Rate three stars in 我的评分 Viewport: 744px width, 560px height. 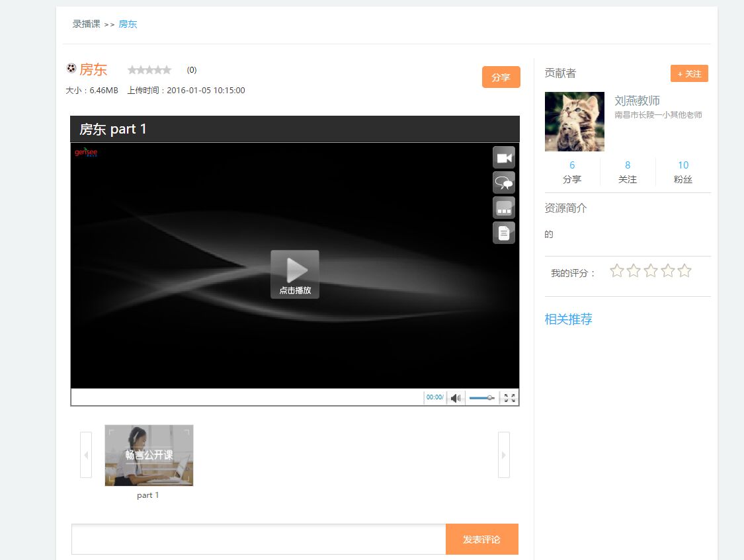click(651, 271)
